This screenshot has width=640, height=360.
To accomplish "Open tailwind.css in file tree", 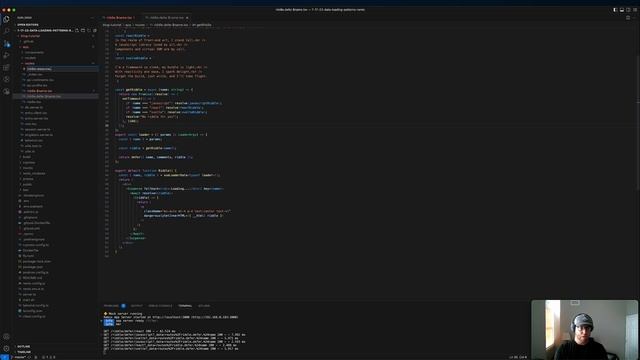I will 33,140.
